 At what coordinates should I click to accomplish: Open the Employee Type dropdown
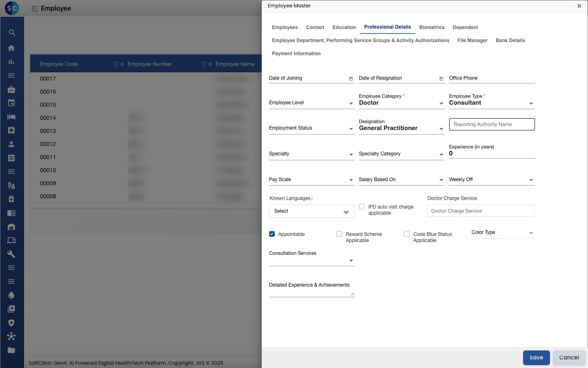pos(492,103)
